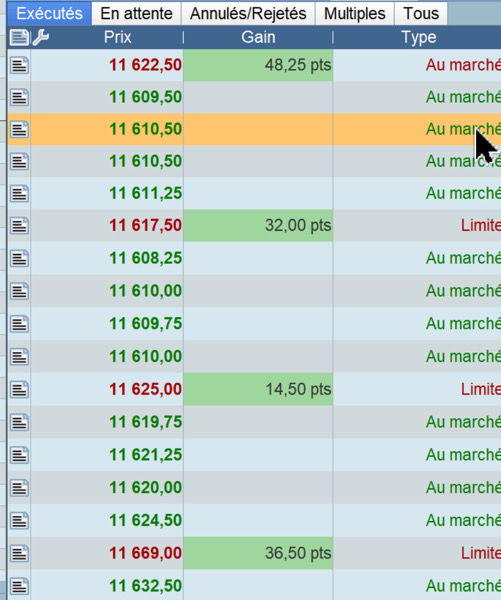Viewport: 501px width, 600px height.
Task: Click Au marché type in 11 632,50 row
Action: coord(463,586)
